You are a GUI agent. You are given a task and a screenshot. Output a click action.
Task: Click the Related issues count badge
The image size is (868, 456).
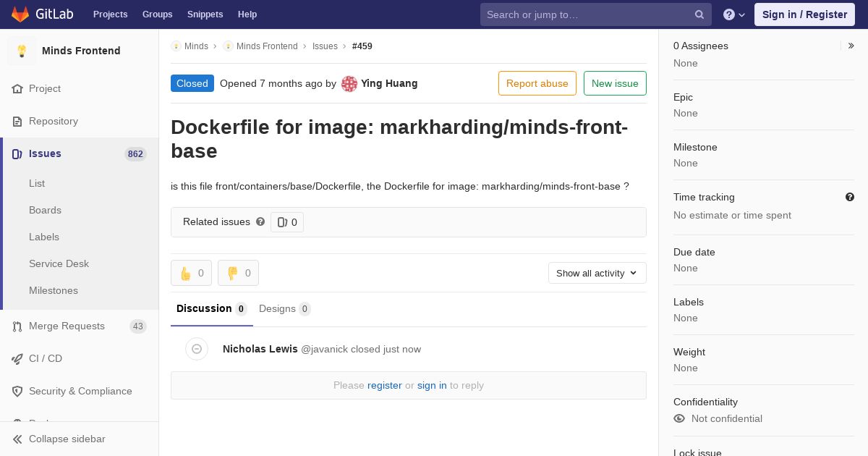(x=287, y=222)
